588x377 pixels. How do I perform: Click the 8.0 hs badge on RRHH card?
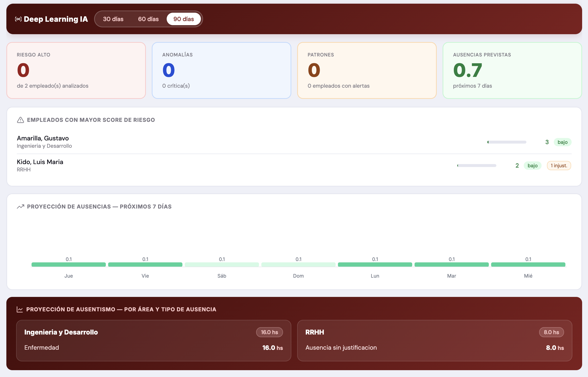tap(552, 333)
